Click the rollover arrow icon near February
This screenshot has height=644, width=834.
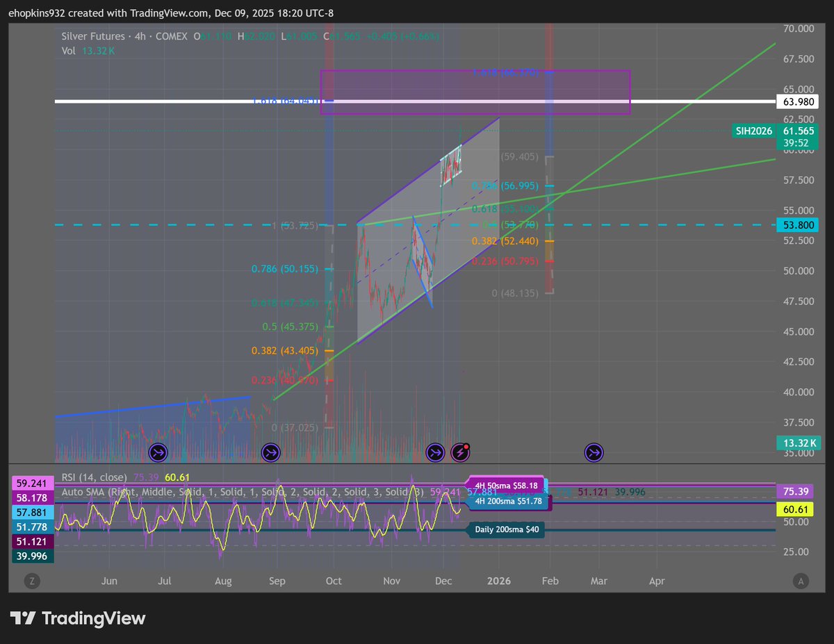click(594, 452)
